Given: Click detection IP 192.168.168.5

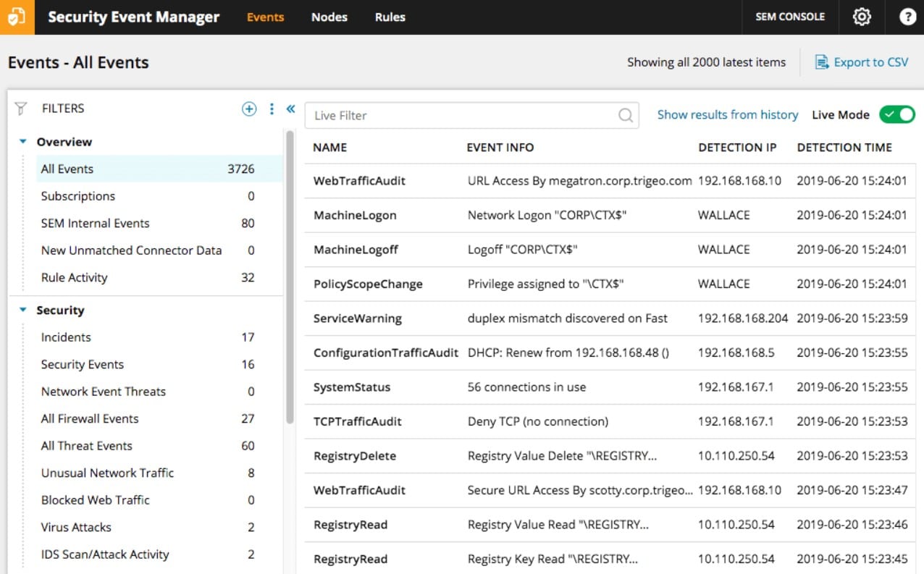Looking at the screenshot, I should tap(736, 353).
